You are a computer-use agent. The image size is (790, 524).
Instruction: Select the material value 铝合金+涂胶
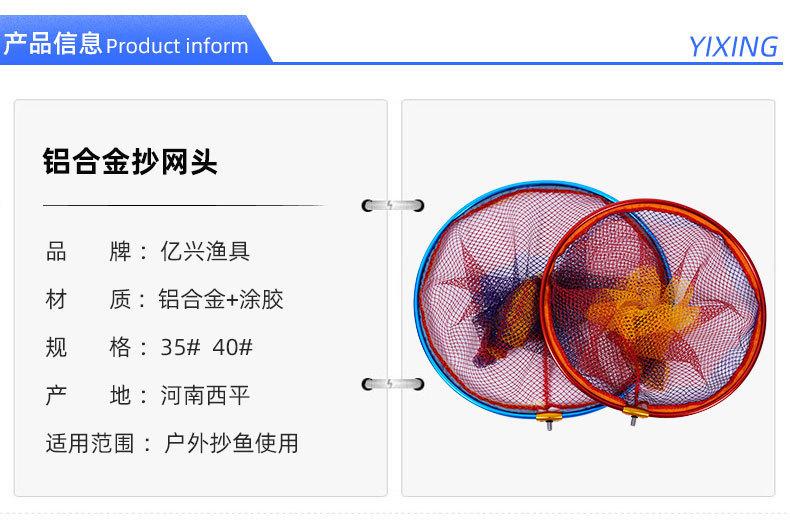[x=221, y=299]
